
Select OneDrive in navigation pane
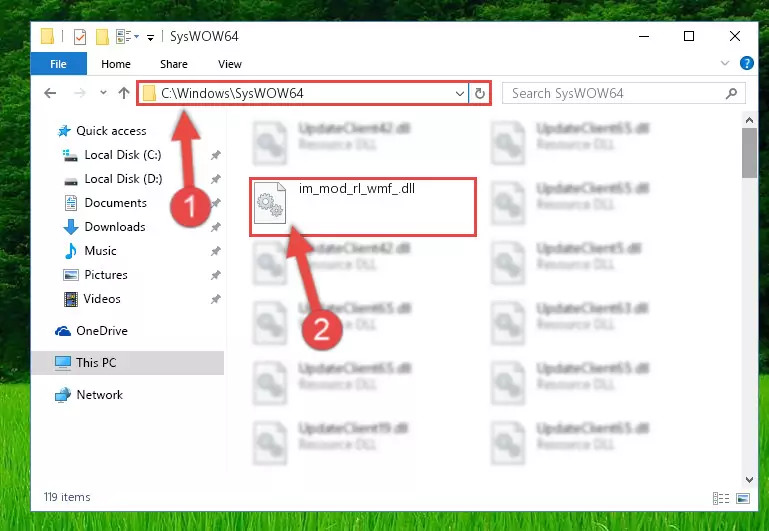tap(102, 331)
